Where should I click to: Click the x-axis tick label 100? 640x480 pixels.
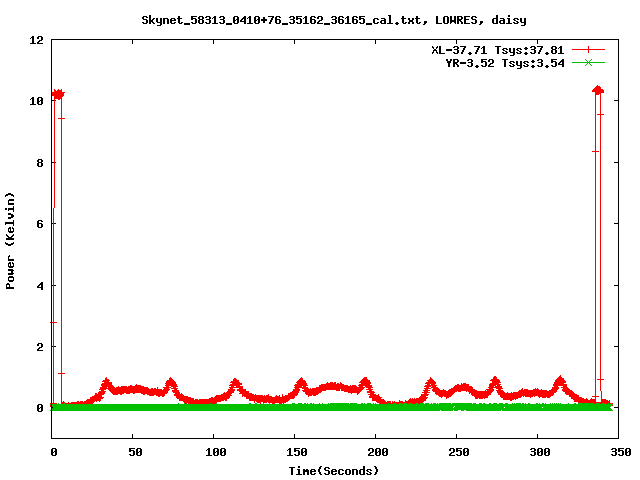click(x=216, y=452)
